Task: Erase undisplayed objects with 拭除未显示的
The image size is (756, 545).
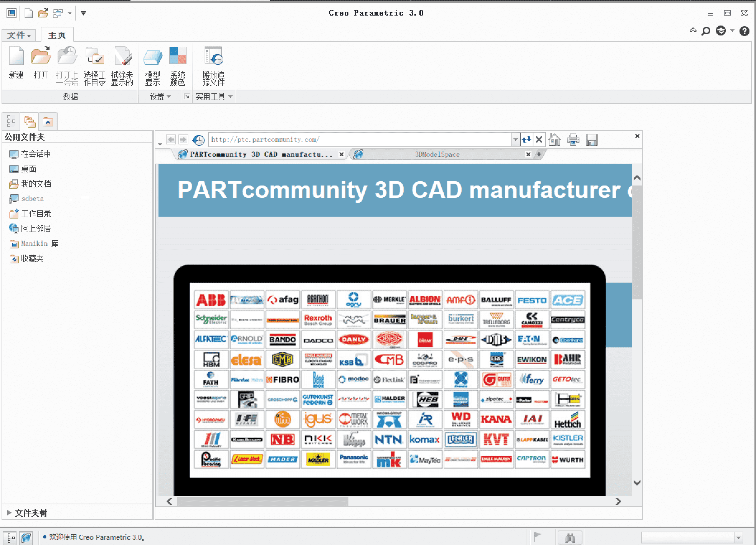Action: pyautogui.click(x=123, y=64)
